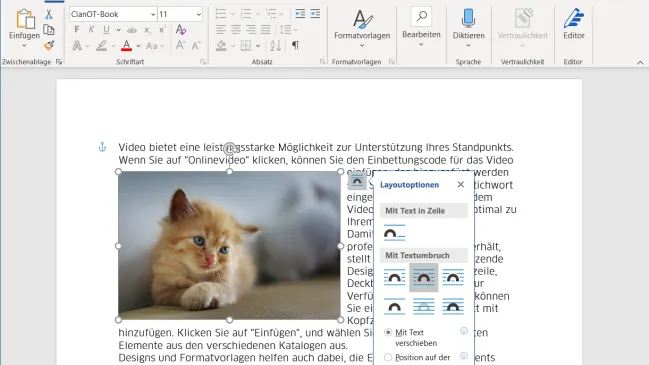
Task: Decrease font size with A-down icon
Action: click(x=196, y=45)
